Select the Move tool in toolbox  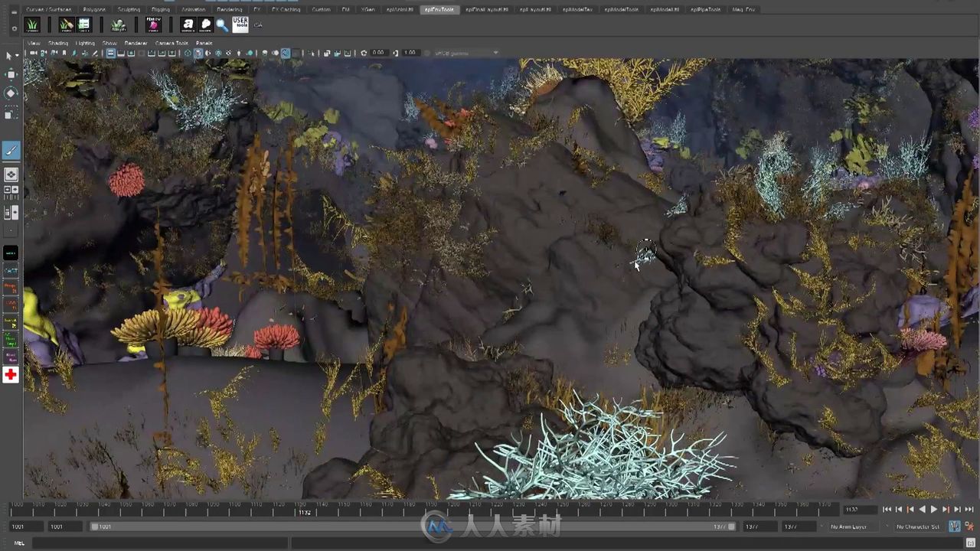[11, 74]
